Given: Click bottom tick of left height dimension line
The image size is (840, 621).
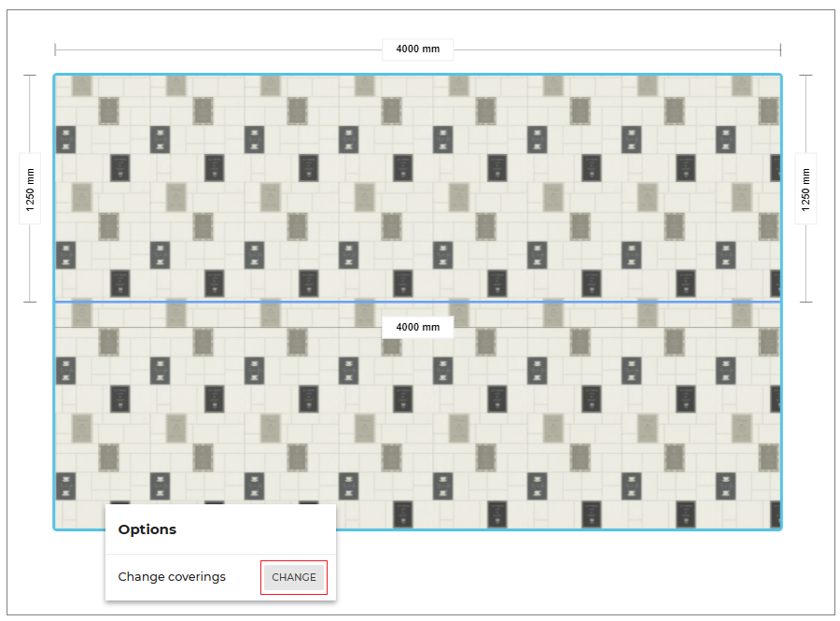Looking at the screenshot, I should point(31,302).
